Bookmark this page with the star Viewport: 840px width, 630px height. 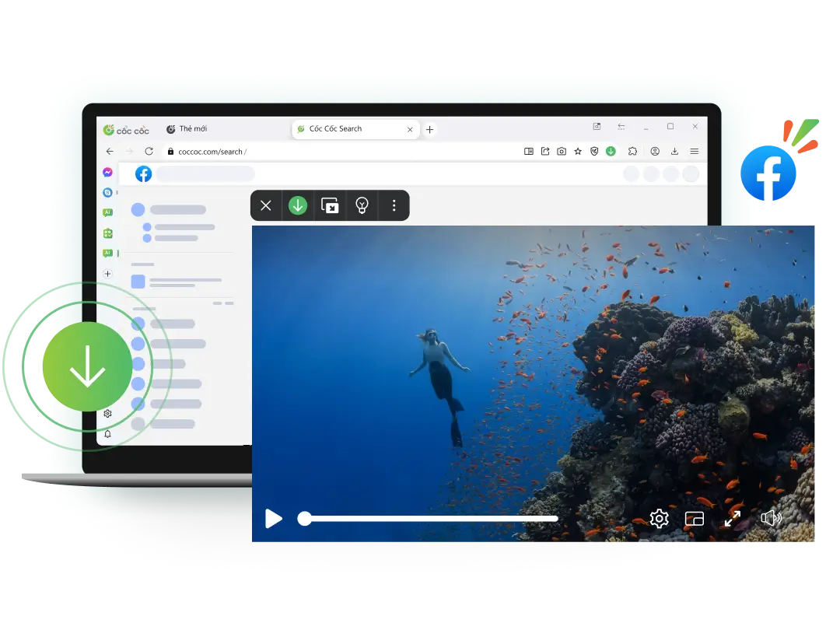(x=578, y=152)
